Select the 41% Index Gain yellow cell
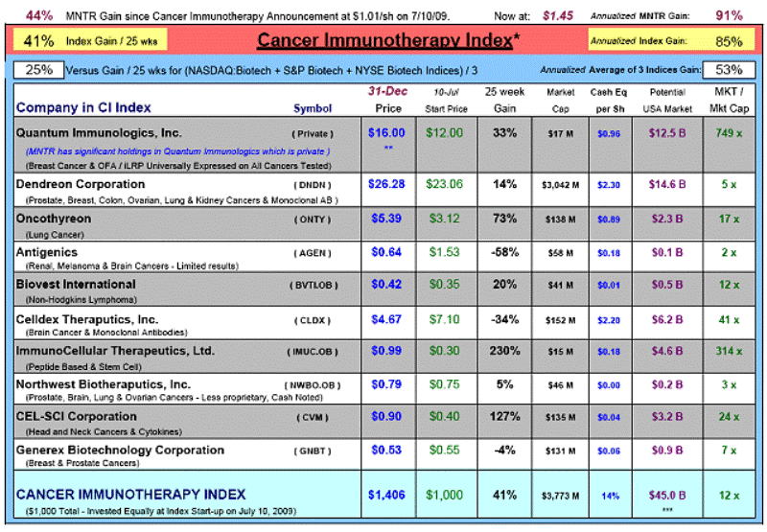Viewport: 767px width, 532px height. pos(90,40)
